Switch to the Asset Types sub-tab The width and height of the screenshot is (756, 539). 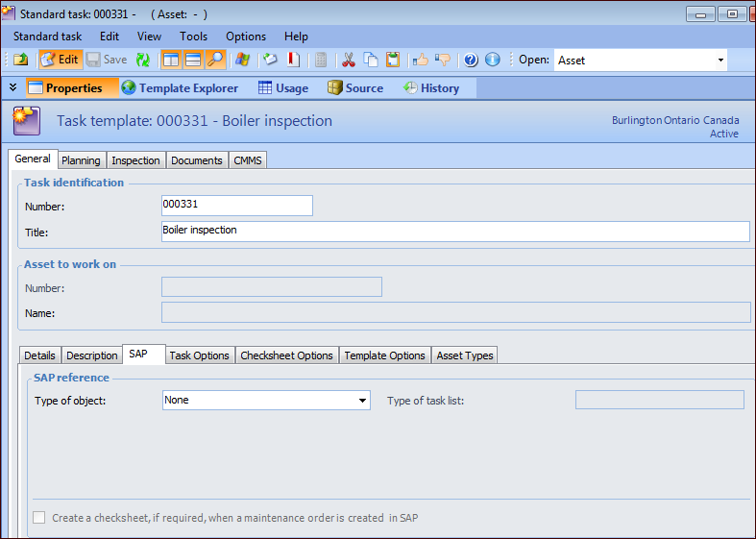[465, 355]
